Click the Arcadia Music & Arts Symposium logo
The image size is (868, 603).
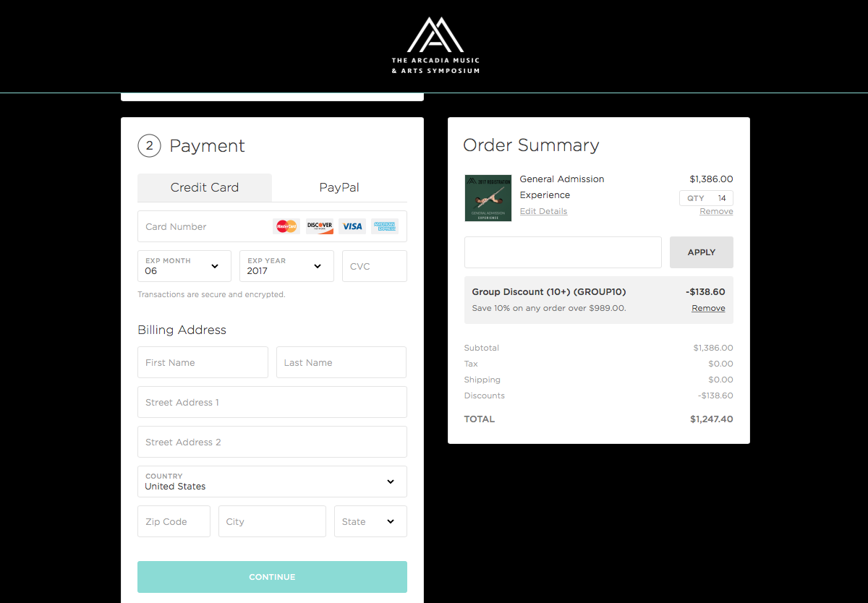(x=435, y=46)
